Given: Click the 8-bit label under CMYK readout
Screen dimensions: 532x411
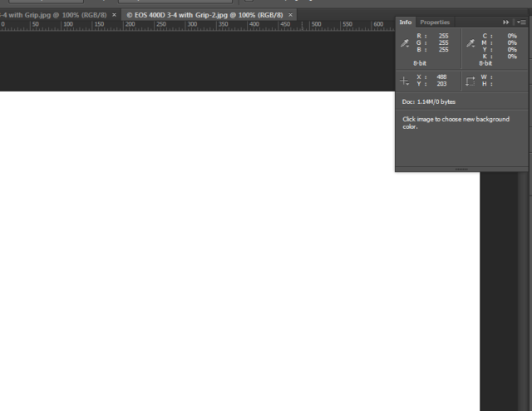Looking at the screenshot, I should pos(485,63).
